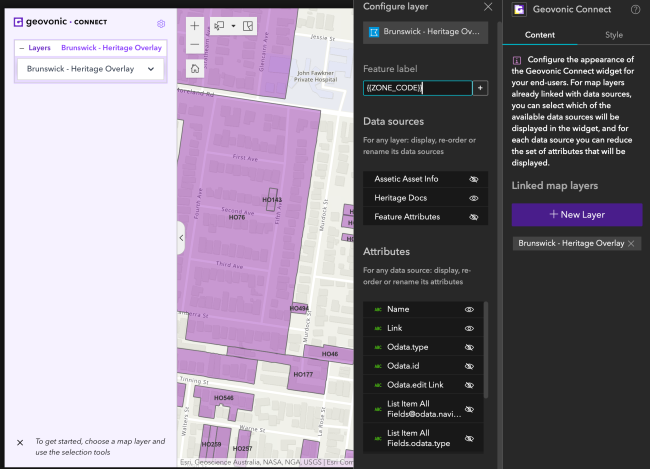Click the Brunswick layer icon in Configure layer
Image resolution: width=650 pixels, height=469 pixels.
point(374,32)
